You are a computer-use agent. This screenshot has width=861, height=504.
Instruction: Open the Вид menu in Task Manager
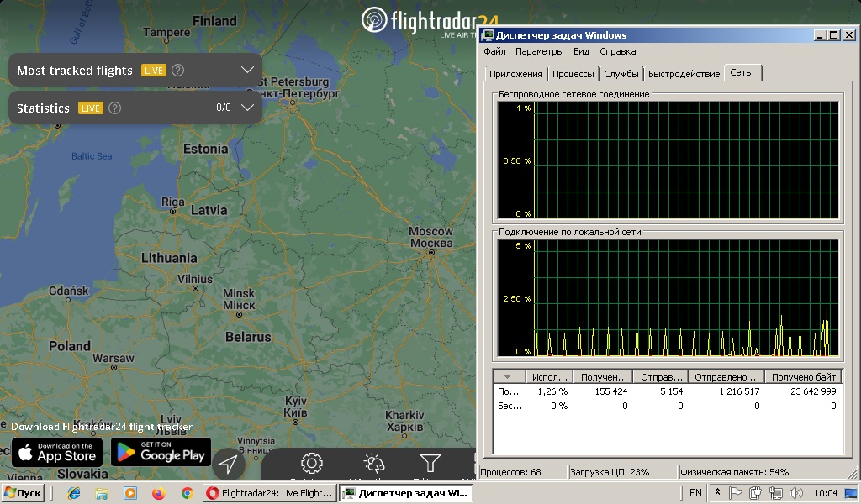581,52
